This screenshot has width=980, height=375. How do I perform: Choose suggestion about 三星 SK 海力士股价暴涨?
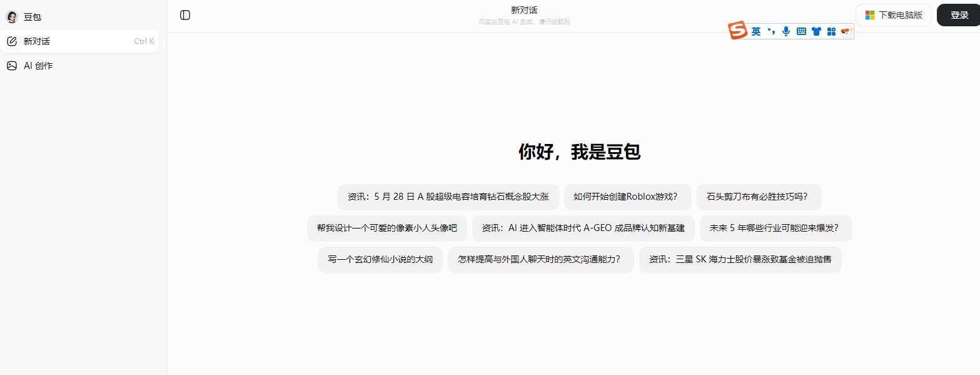(x=740, y=259)
